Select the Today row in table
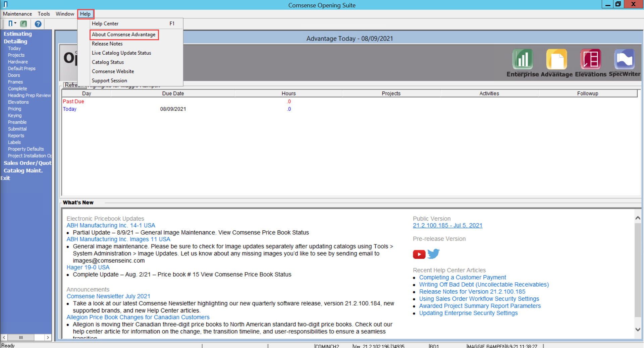The height and width of the screenshot is (348, 644). tap(350, 109)
